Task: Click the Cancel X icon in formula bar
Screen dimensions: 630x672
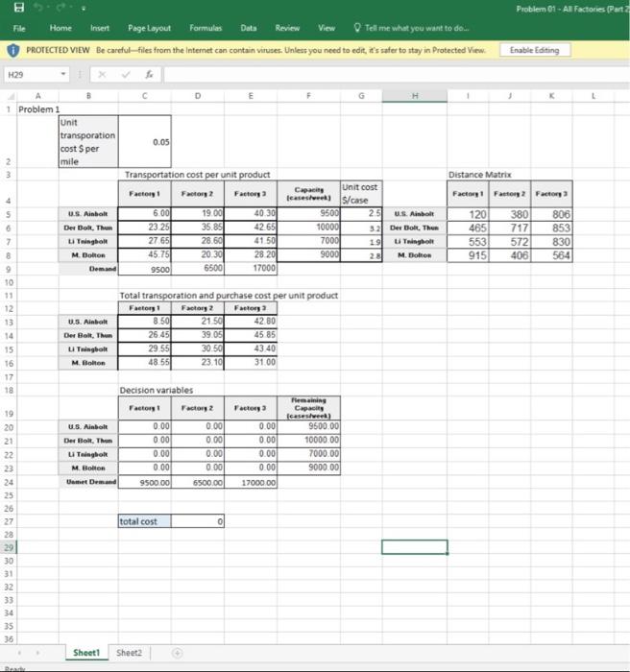Action: (102, 75)
